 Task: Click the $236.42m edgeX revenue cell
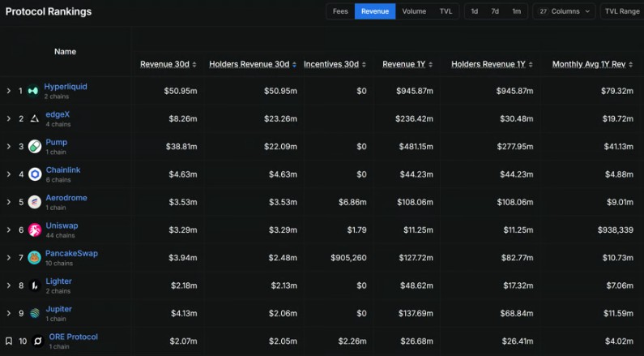point(414,119)
